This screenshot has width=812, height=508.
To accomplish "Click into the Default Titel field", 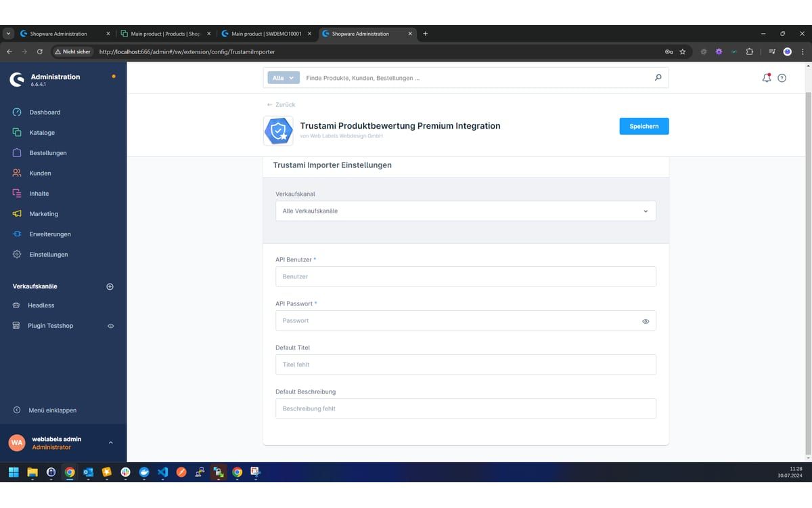I will [466, 364].
